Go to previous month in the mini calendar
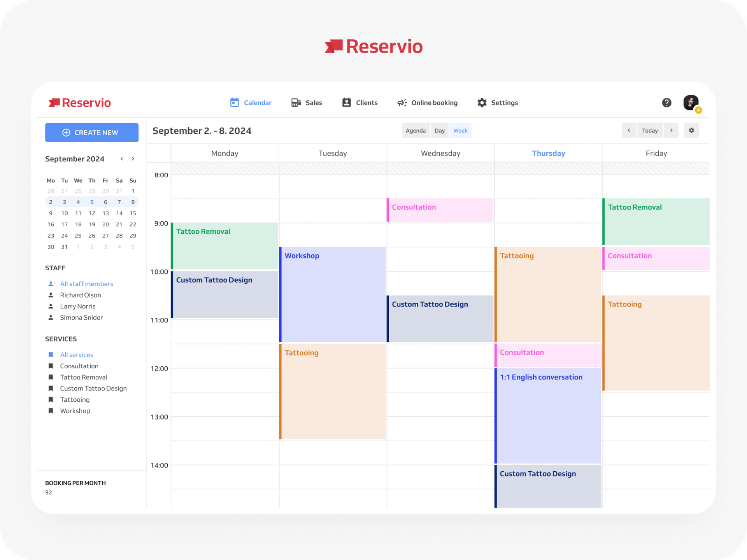The width and height of the screenshot is (747, 560). tap(121, 159)
